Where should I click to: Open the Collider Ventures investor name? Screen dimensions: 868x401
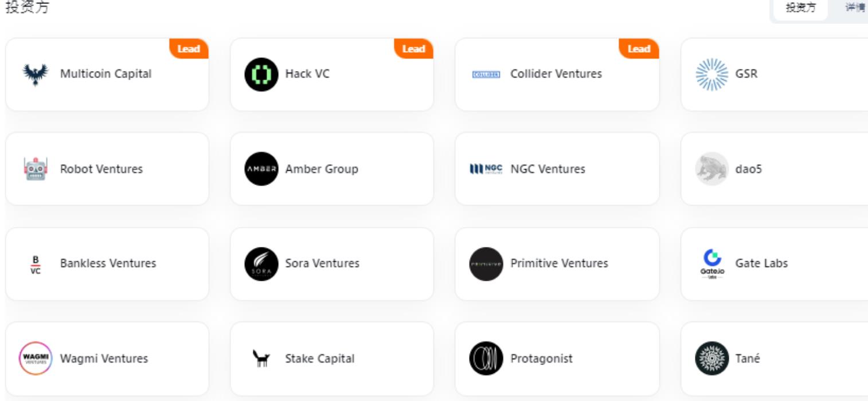coord(556,74)
